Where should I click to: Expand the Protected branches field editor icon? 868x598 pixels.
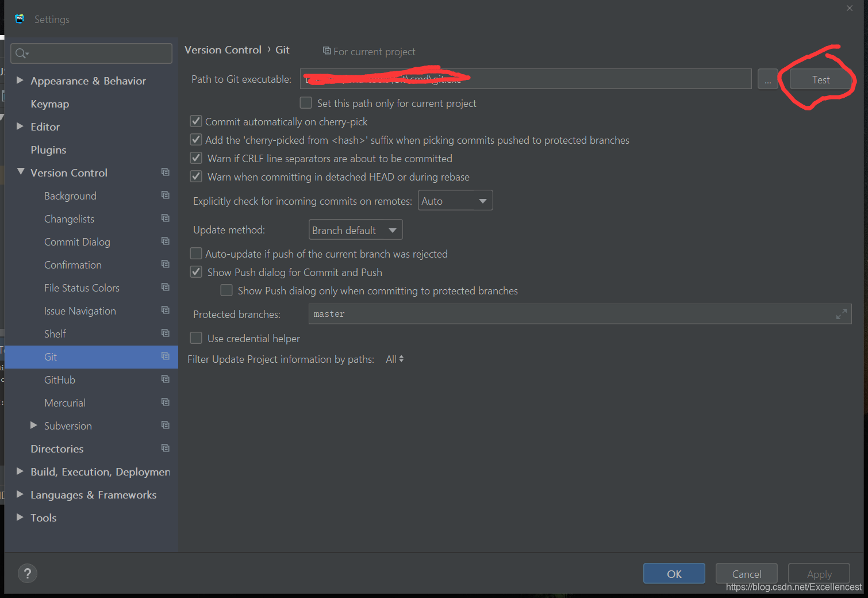coord(842,314)
